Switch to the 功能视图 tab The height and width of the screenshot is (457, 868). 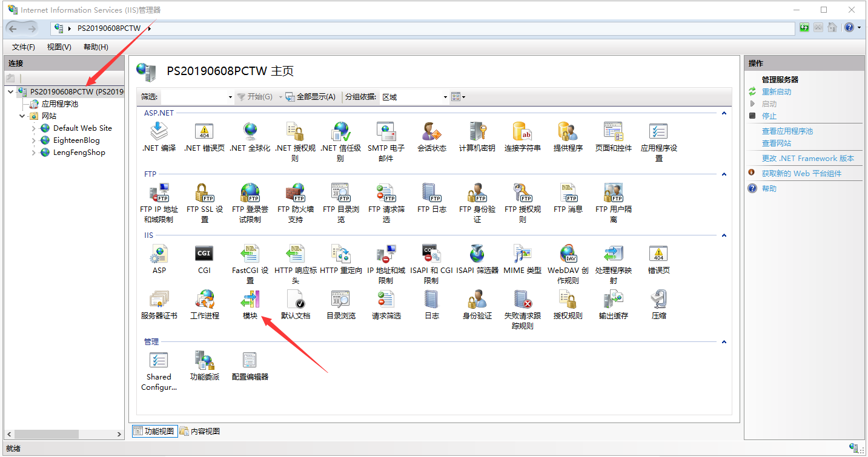[155, 432]
